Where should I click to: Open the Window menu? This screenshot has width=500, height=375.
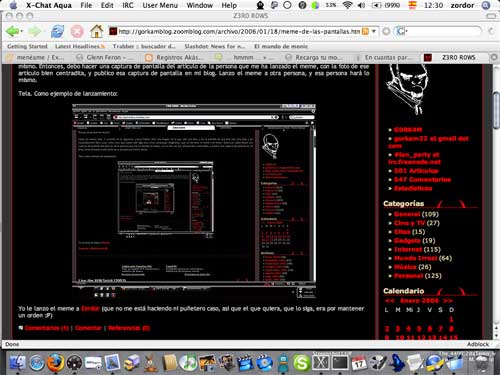point(200,5)
